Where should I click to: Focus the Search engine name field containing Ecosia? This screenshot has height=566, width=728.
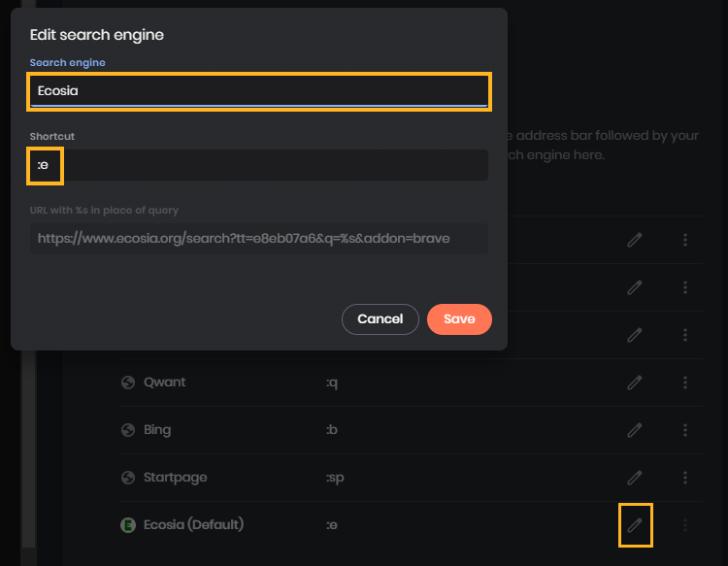pyautogui.click(x=259, y=91)
